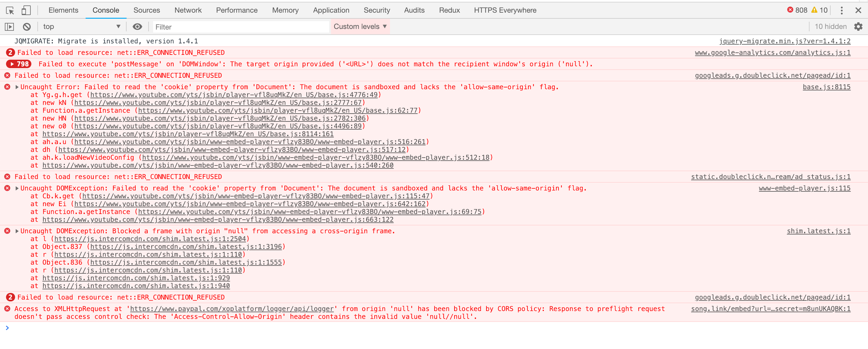Collapse the Blocked a frame DOMException trace
Screen dimensions: 868x349
17,231
